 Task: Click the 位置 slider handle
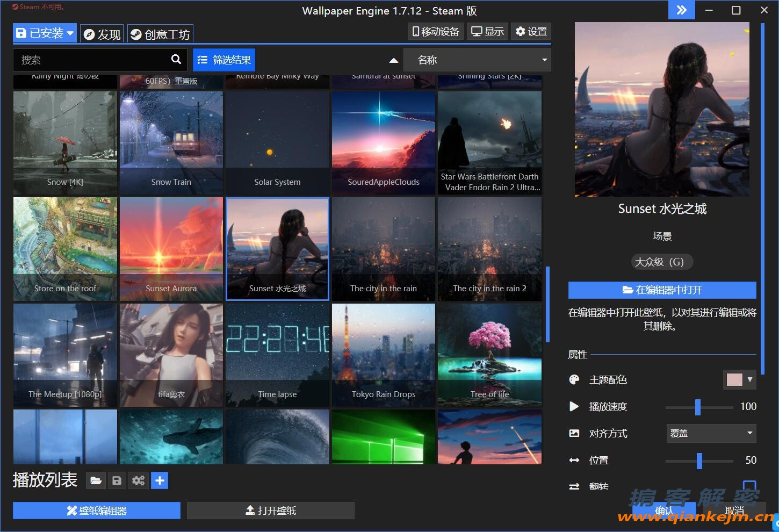[x=699, y=461]
